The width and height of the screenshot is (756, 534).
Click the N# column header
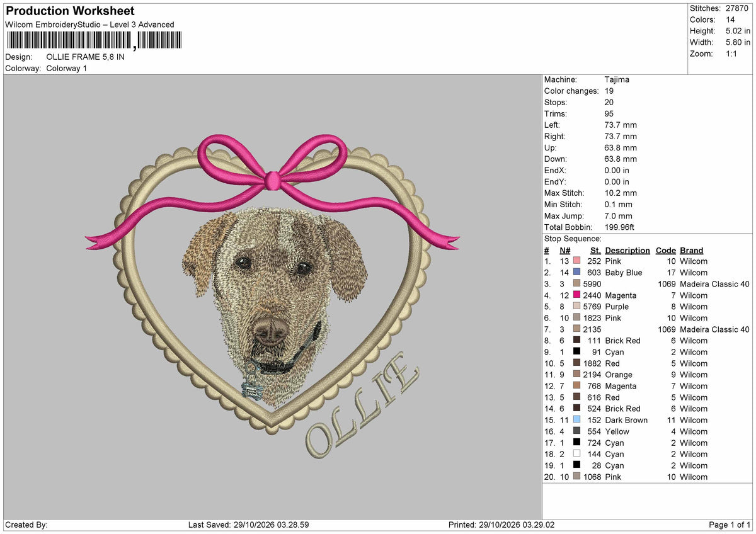point(564,251)
